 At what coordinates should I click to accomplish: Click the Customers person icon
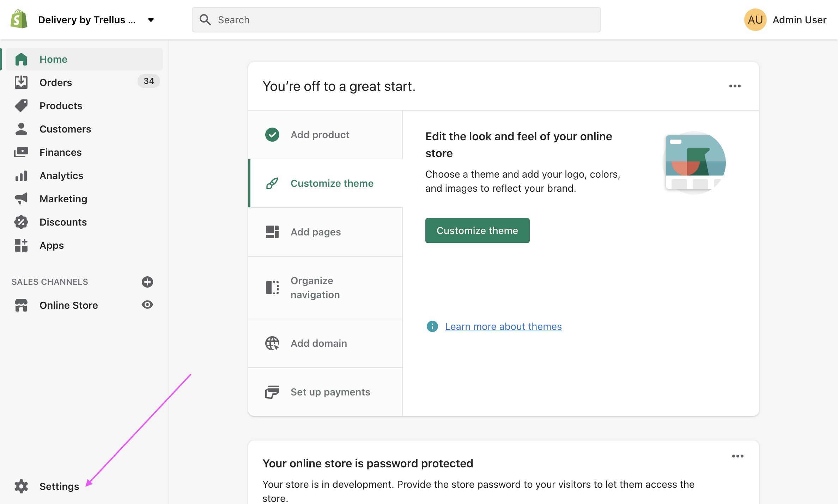click(21, 129)
